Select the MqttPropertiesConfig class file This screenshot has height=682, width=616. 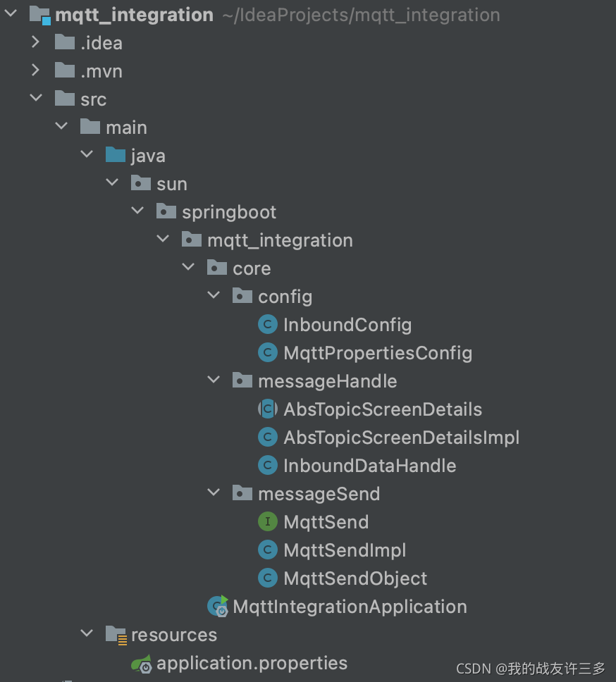pyautogui.click(x=377, y=352)
